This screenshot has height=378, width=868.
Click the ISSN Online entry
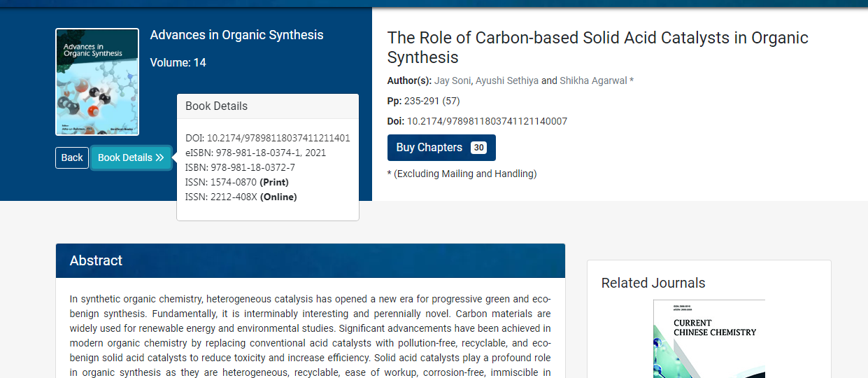click(x=241, y=197)
